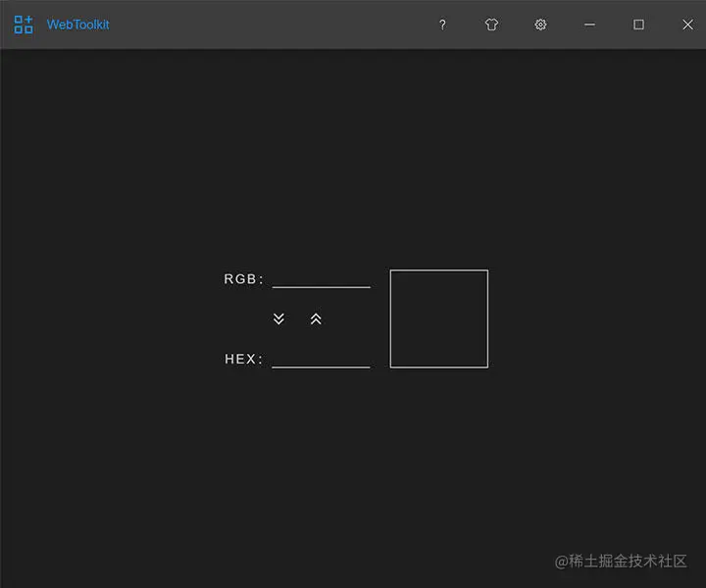Click the WebToolkit title text

tap(77, 24)
